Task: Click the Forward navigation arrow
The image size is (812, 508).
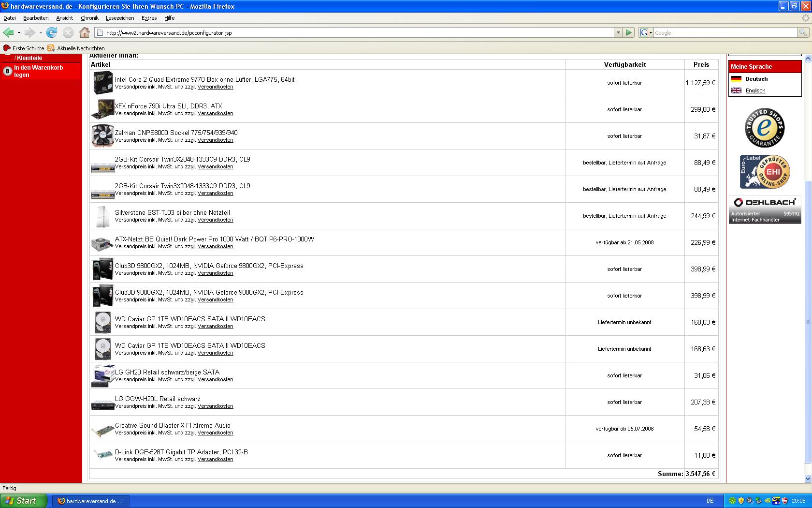Action: tap(29, 32)
